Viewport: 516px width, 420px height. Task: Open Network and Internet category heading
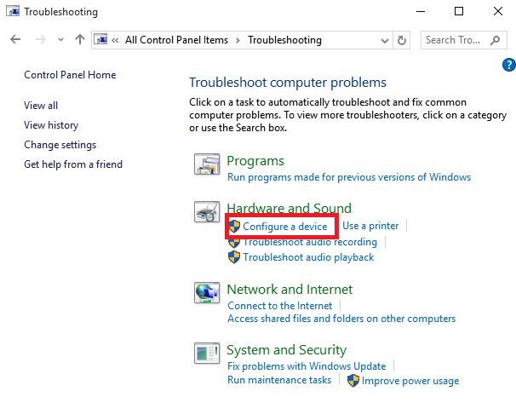(x=290, y=290)
